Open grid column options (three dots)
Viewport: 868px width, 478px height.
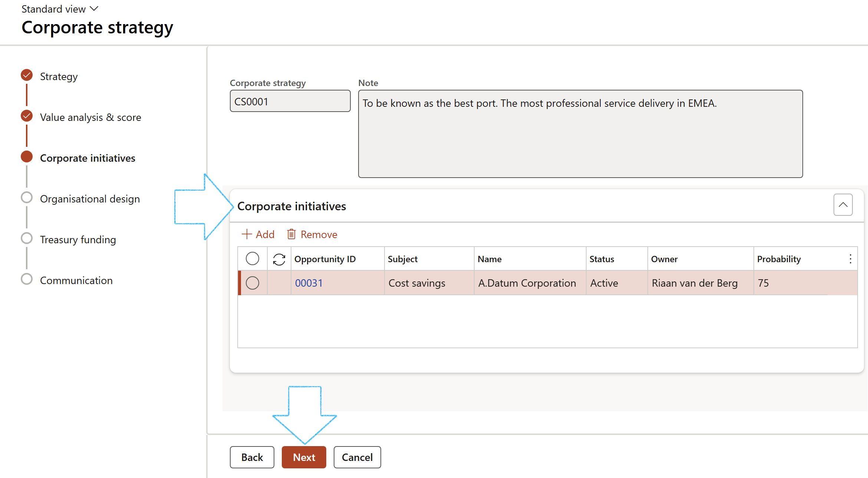(x=850, y=259)
